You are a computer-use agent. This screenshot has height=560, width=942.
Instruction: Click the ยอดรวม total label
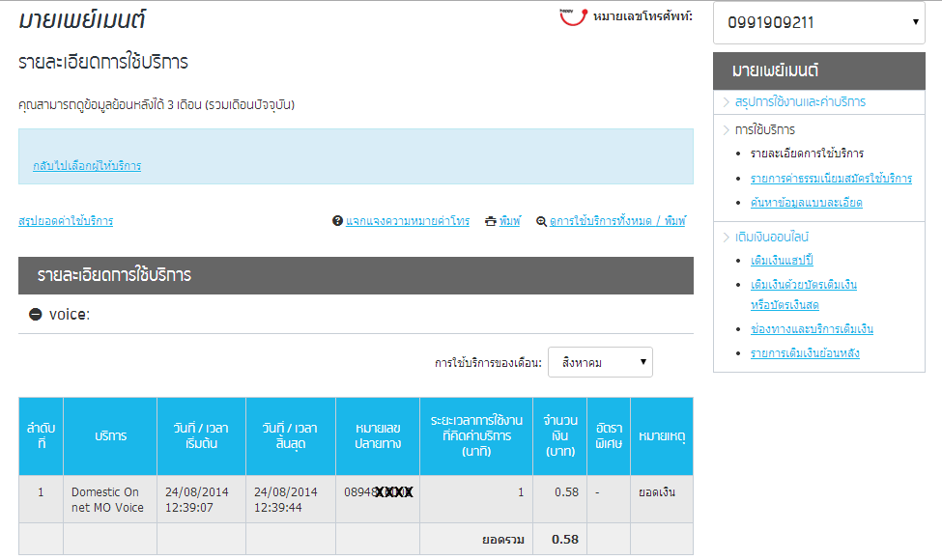tap(503, 540)
